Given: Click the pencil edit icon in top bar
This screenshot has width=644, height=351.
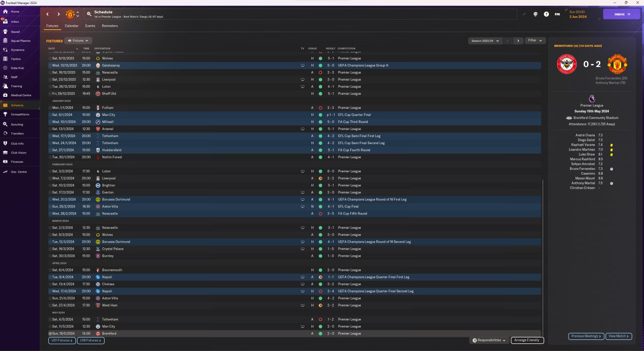Looking at the screenshot, I should click(x=524, y=14).
